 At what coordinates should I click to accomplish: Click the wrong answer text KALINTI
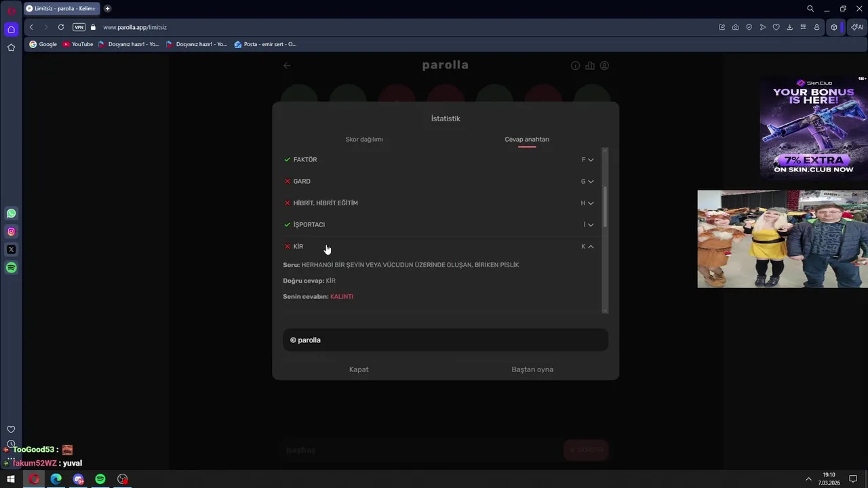[342, 297]
